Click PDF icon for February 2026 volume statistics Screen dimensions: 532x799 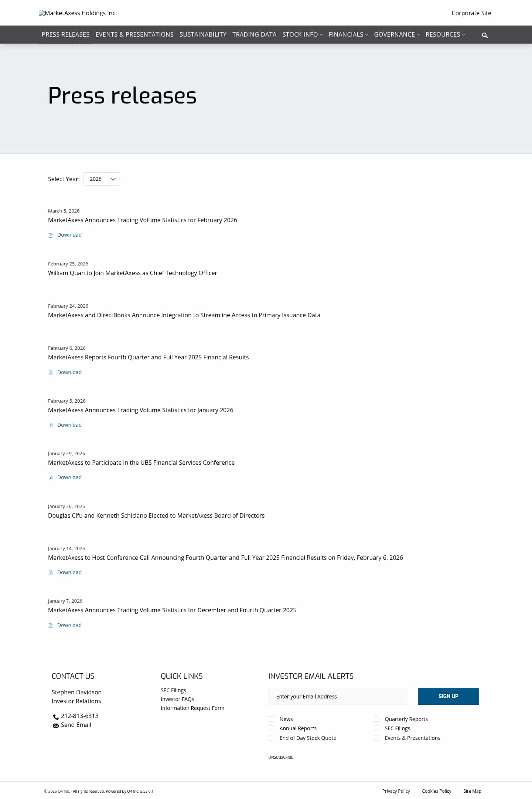pos(51,235)
